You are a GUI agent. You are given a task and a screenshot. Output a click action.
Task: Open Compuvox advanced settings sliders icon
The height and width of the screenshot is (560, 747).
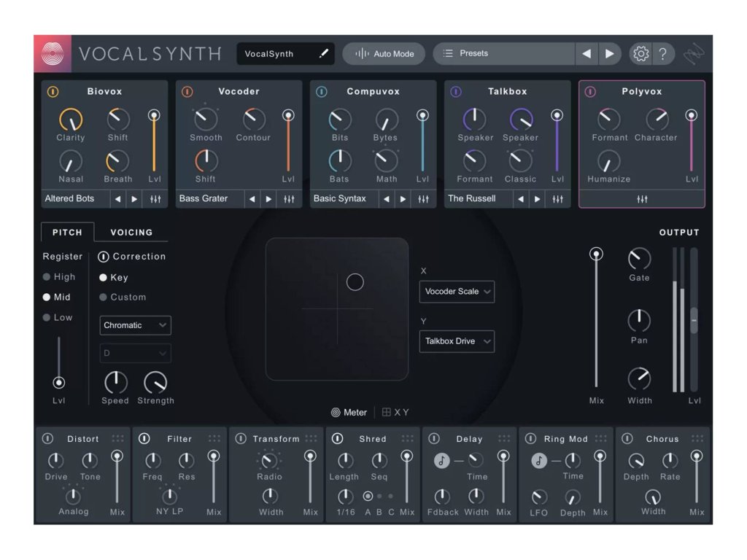point(424,199)
